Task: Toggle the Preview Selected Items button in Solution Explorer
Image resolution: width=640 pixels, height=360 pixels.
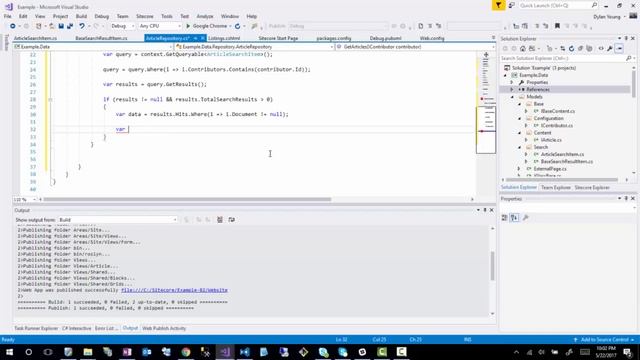Action: 619,49
